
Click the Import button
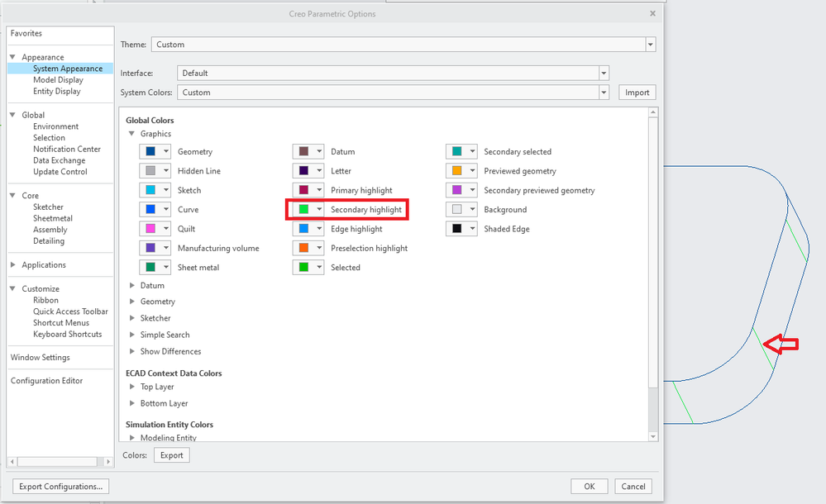637,93
